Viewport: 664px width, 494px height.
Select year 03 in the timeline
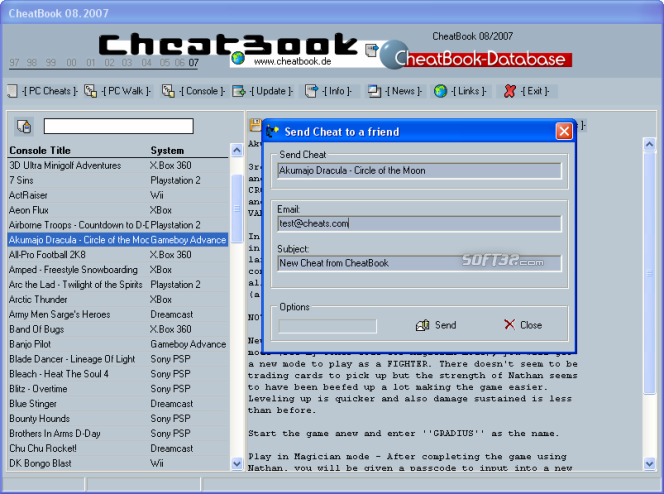tap(127, 63)
